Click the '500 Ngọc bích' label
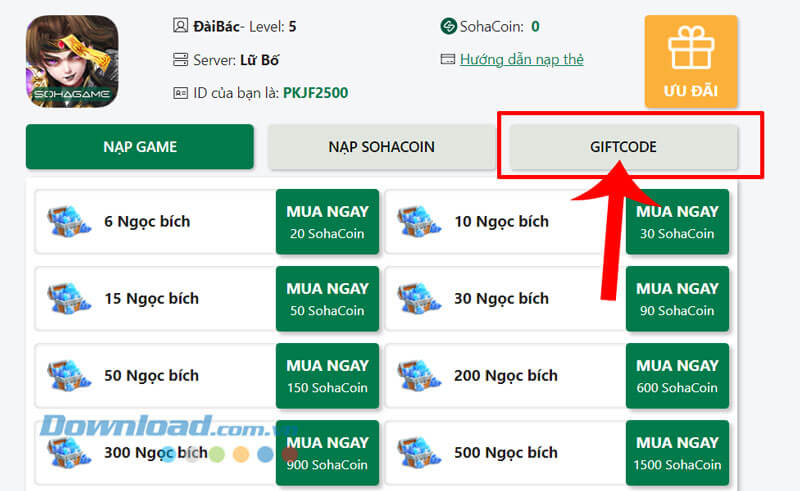 506,453
